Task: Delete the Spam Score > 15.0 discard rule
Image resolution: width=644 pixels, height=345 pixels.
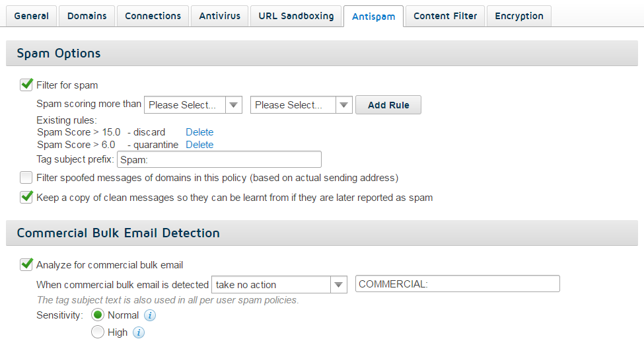Action: [x=199, y=132]
